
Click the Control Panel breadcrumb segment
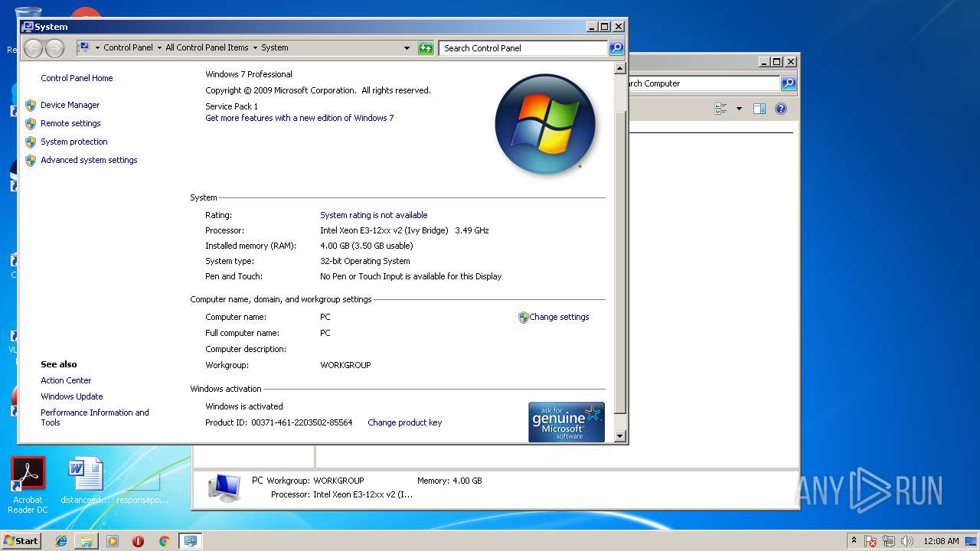(x=128, y=47)
